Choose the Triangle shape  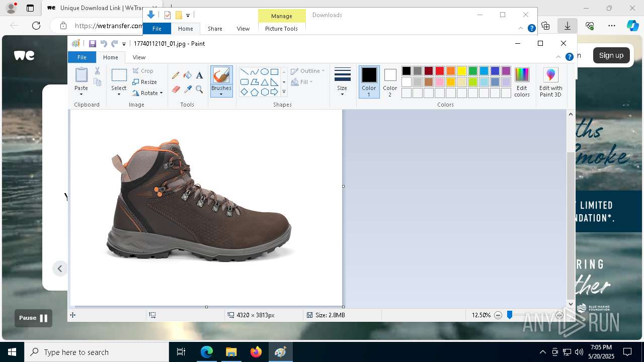[264, 82]
